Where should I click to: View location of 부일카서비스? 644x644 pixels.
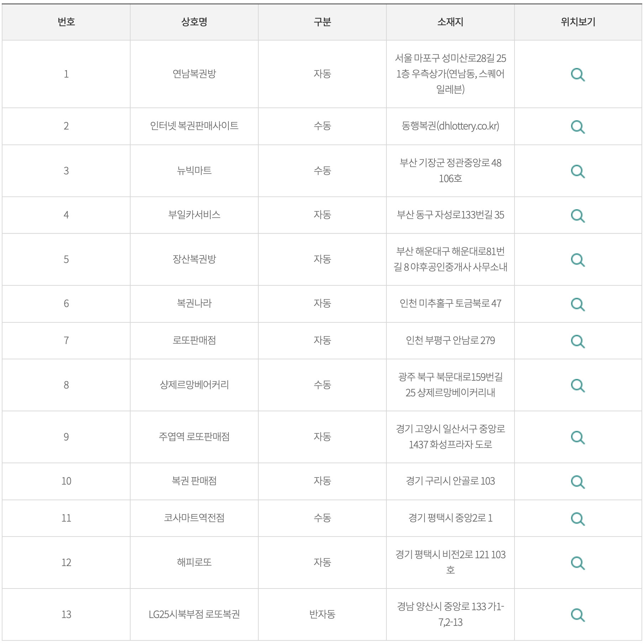click(x=578, y=216)
